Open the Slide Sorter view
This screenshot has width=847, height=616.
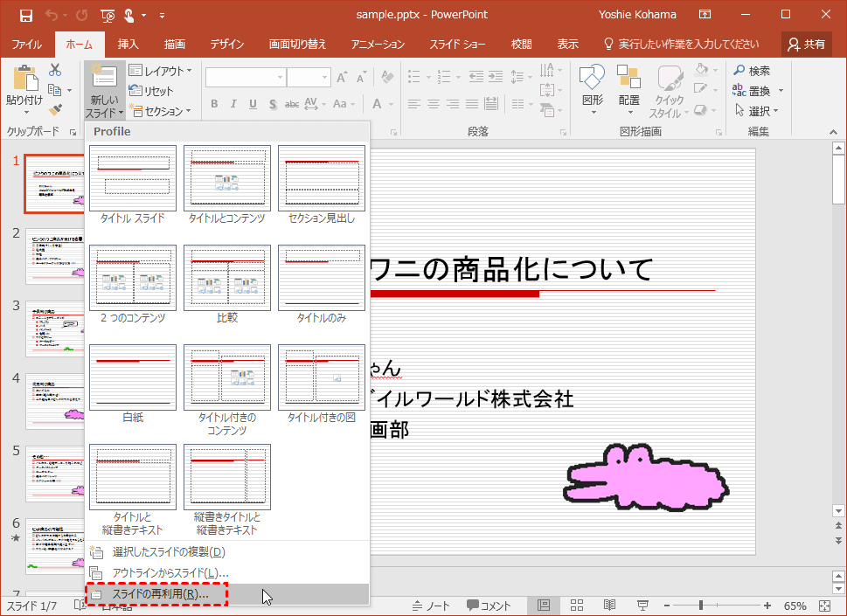[577, 606]
